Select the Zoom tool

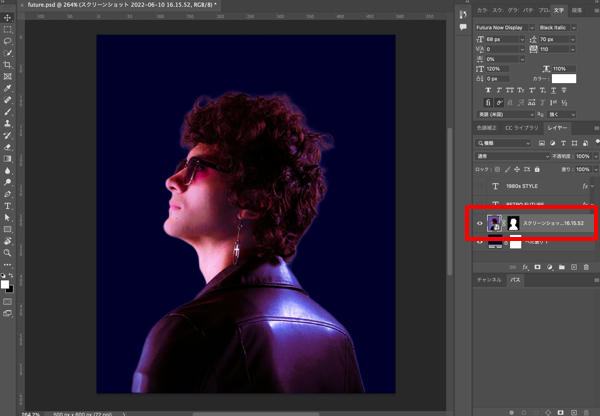pos(7,253)
